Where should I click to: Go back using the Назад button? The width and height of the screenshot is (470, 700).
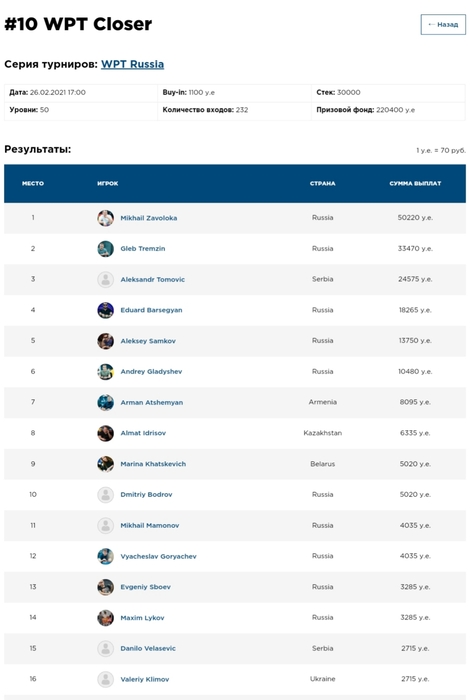pyautogui.click(x=443, y=25)
